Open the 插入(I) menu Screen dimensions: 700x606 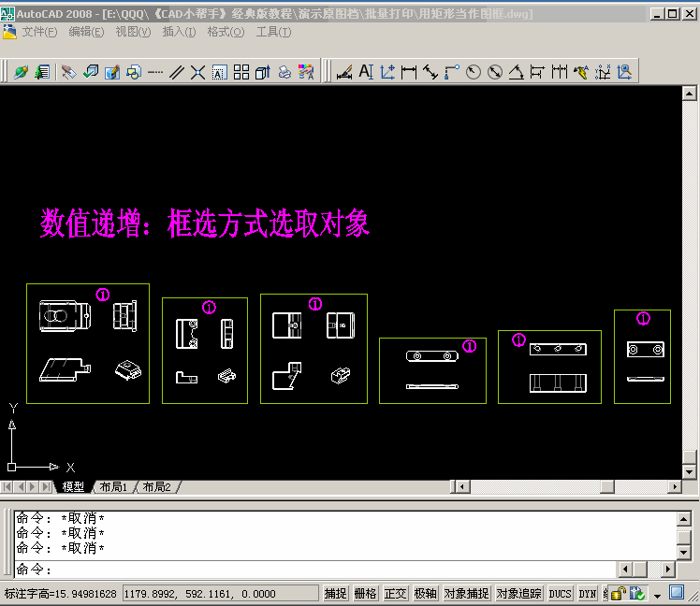click(x=179, y=32)
